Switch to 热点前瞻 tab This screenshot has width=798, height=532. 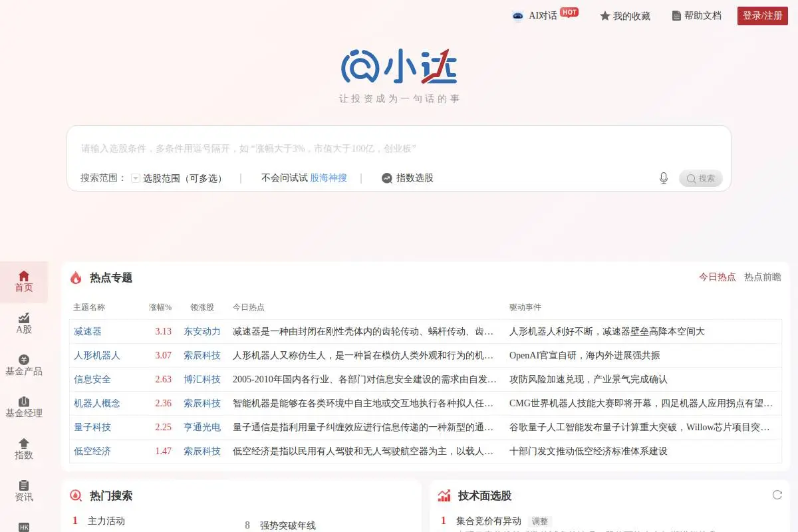tap(763, 277)
